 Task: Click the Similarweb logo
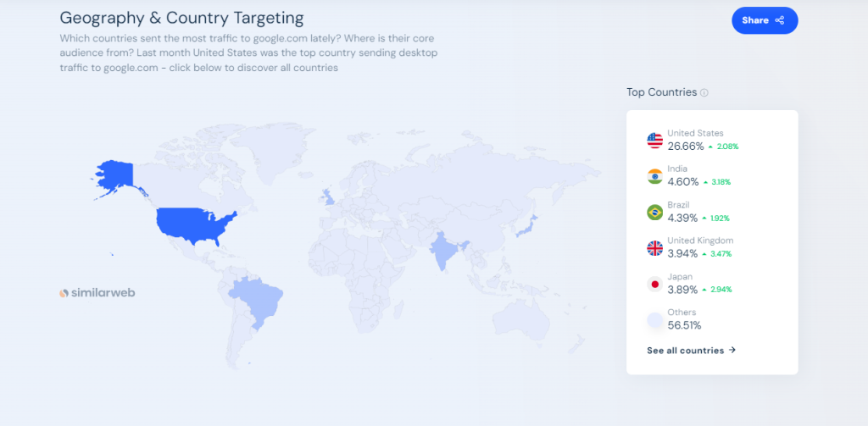pyautogui.click(x=97, y=292)
